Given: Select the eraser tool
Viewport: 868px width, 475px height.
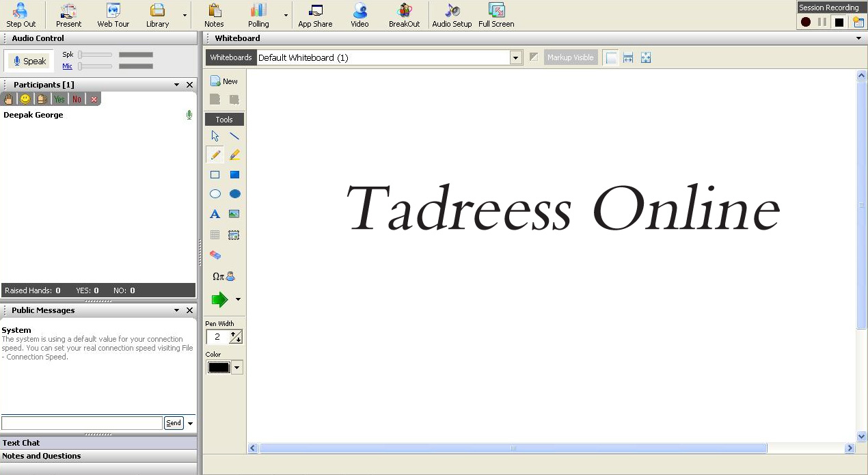Looking at the screenshot, I should click(x=215, y=255).
